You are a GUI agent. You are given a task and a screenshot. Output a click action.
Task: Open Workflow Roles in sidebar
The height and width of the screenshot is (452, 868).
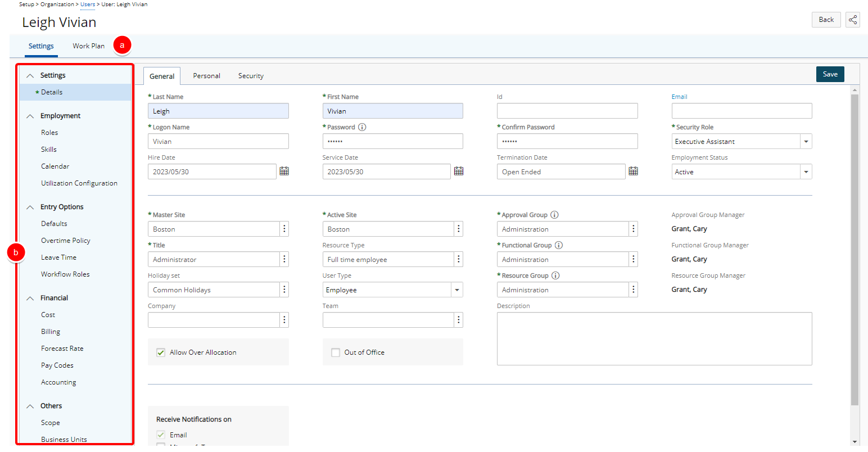coord(65,274)
